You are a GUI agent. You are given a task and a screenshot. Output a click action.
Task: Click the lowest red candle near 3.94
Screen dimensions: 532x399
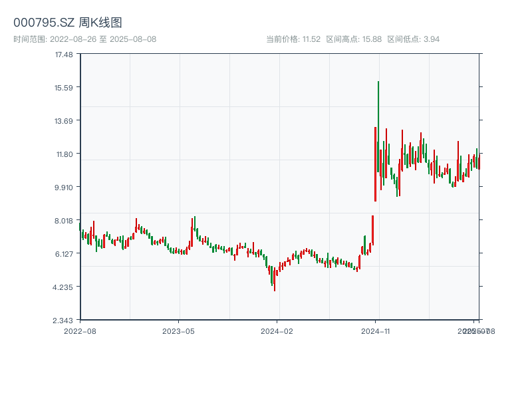point(275,279)
